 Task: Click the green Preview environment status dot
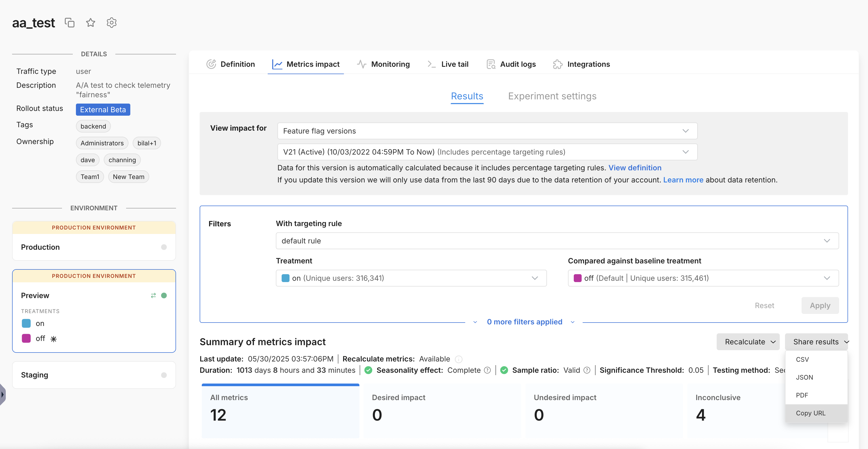(x=164, y=295)
